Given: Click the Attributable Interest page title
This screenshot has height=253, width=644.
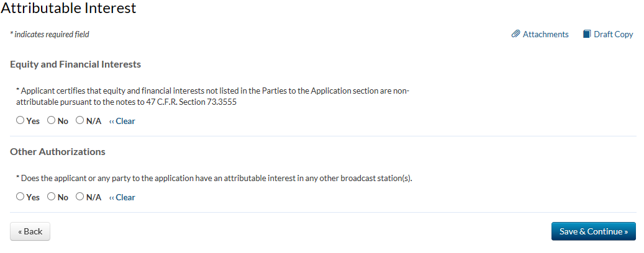Looking at the screenshot, I should pyautogui.click(x=68, y=9).
